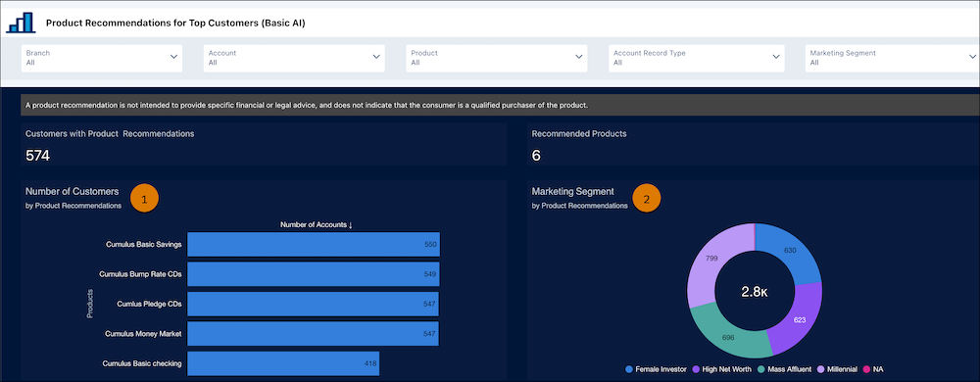The image size is (980, 382).
Task: Click the Product dropdown chevron arrow
Action: 579,57
